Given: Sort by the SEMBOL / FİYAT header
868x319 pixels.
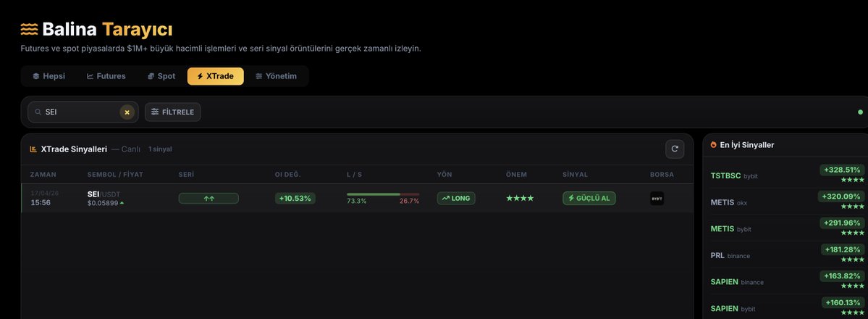Looking at the screenshot, I should coord(115,174).
